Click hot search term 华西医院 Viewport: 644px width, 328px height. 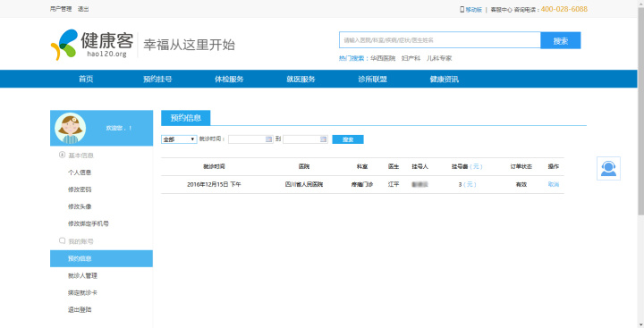pos(383,58)
